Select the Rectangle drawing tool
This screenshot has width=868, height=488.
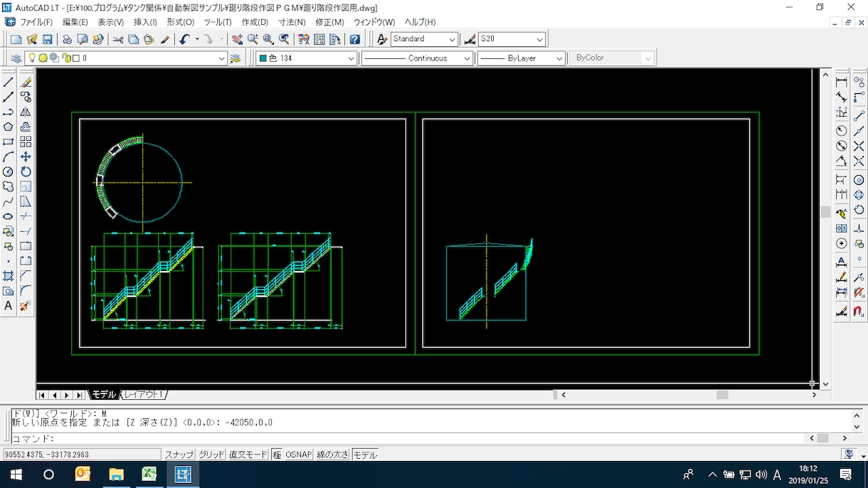[x=9, y=142]
